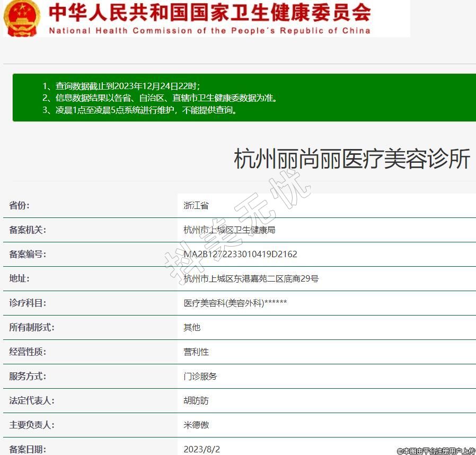
Task: Click the second notice about provincial data
Action: pyautogui.click(x=160, y=98)
